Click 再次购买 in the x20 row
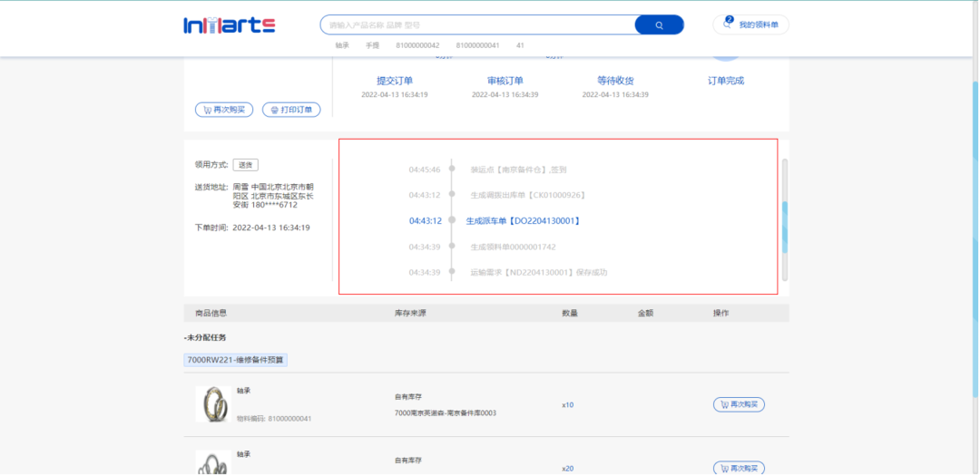Image resolution: width=980 pixels, height=475 pixels. (739, 468)
